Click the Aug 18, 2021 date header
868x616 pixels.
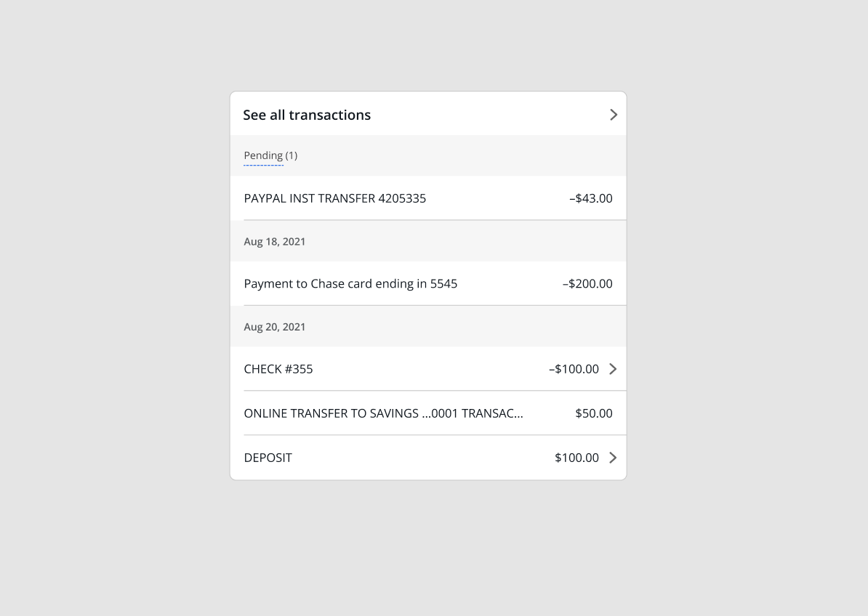click(274, 241)
